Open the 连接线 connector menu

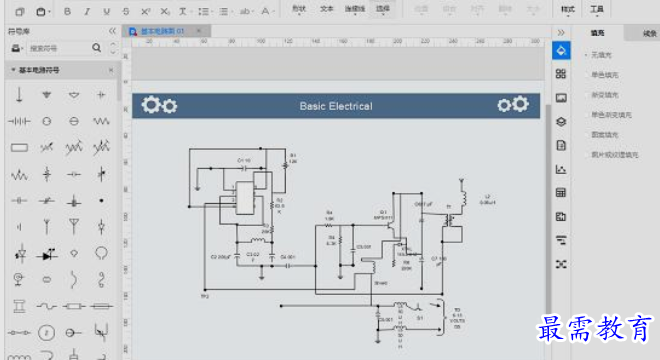coord(355,9)
